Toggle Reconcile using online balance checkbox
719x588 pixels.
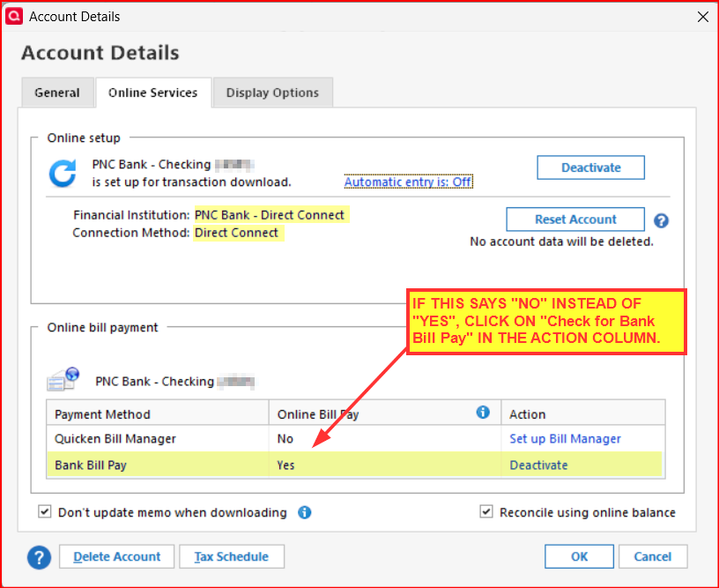pos(486,511)
